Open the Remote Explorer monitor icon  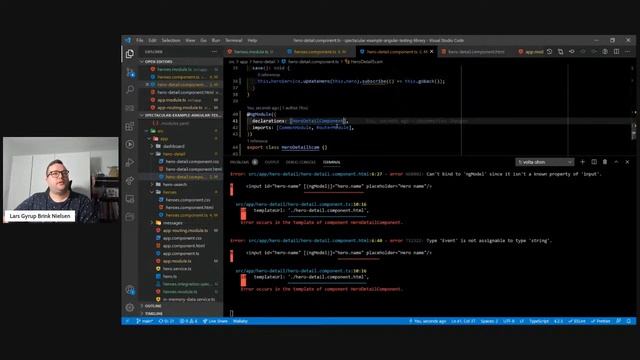(x=130, y=199)
